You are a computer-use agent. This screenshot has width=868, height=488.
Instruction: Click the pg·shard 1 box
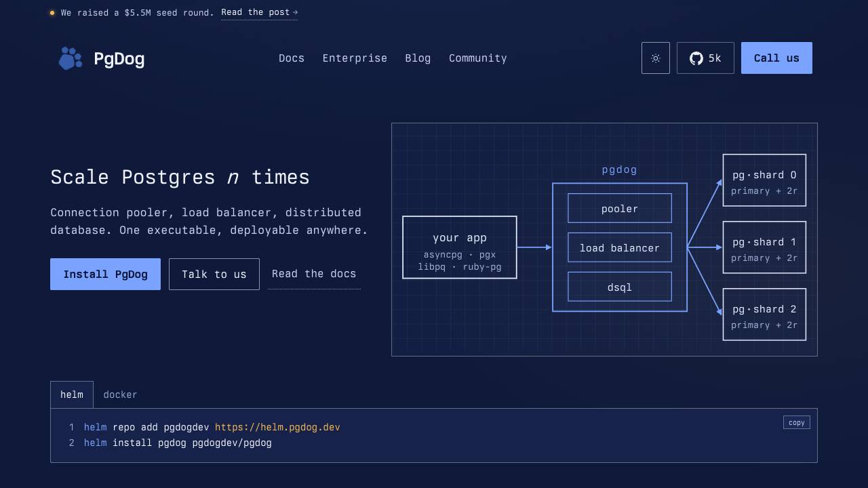764,247
